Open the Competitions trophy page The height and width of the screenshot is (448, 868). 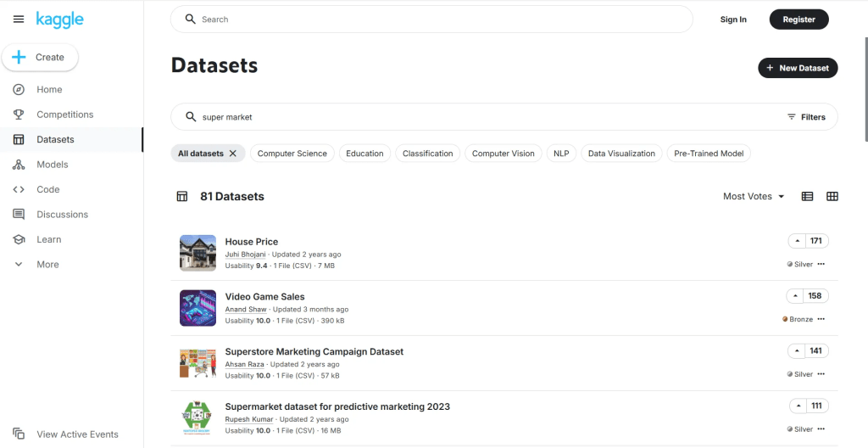pyautogui.click(x=64, y=115)
